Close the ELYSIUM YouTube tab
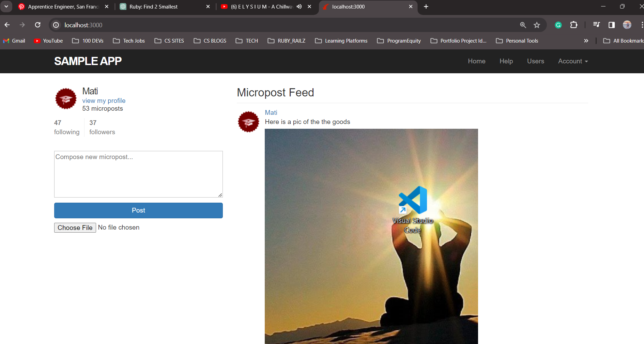The image size is (644, 344). point(309,6)
